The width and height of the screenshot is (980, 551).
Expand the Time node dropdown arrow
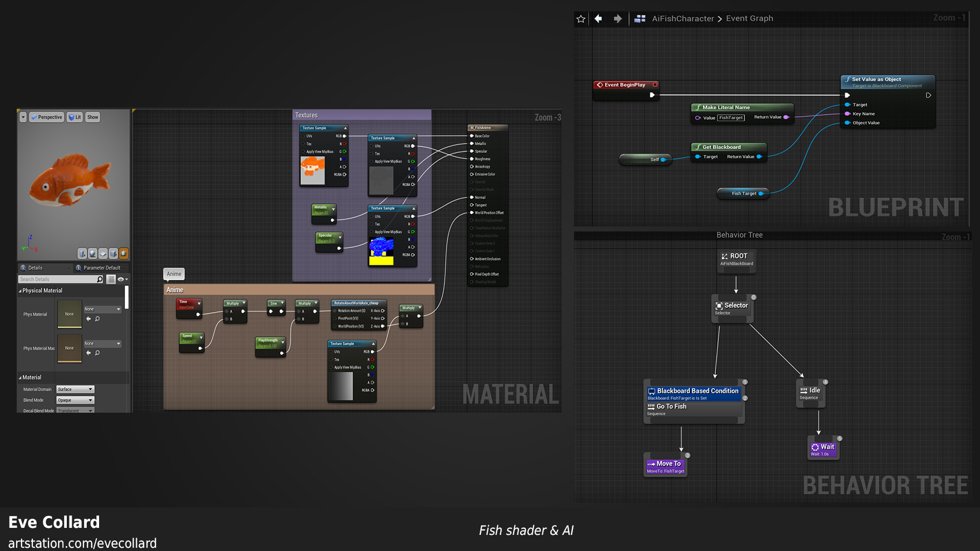(x=199, y=303)
